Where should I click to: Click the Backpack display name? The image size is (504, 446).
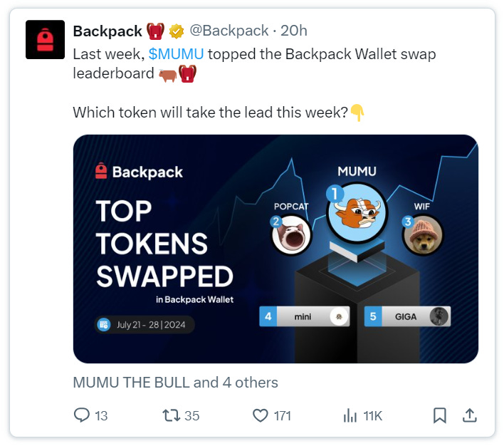(x=107, y=31)
